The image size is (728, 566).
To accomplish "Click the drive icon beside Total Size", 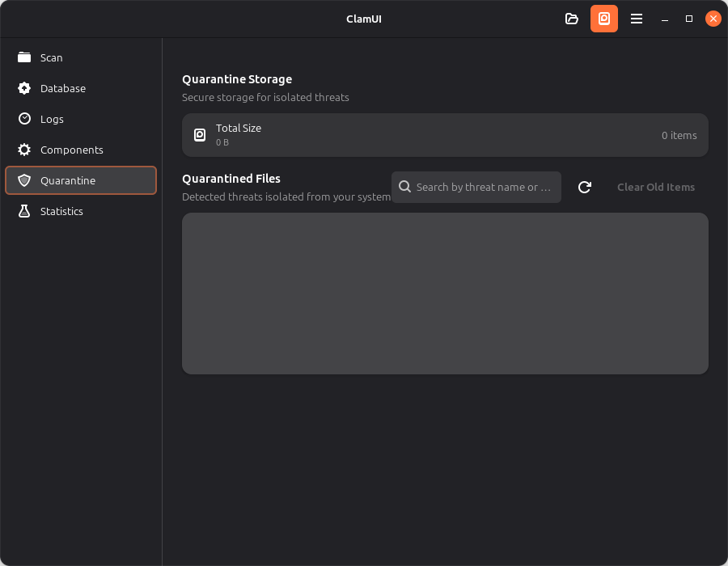I will pos(200,135).
